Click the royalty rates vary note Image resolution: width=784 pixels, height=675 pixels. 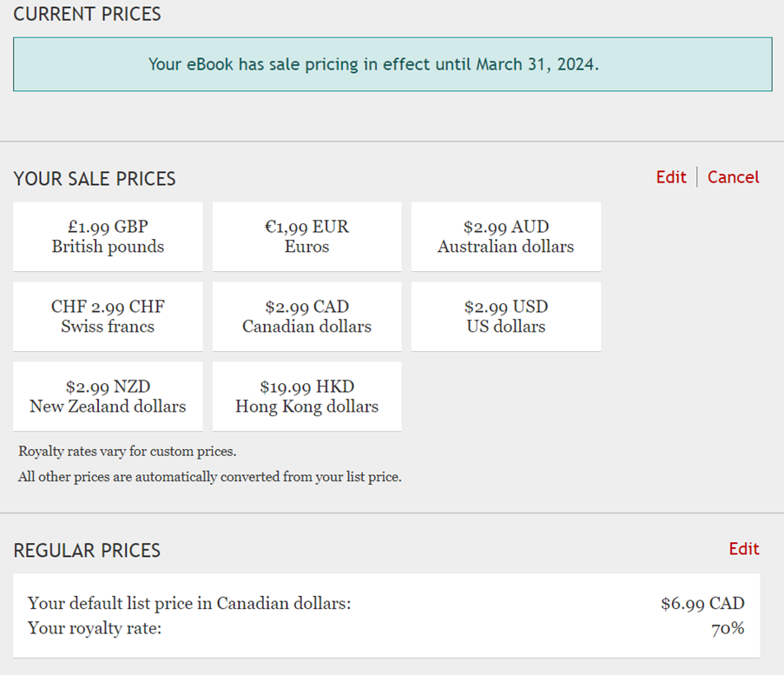128,452
